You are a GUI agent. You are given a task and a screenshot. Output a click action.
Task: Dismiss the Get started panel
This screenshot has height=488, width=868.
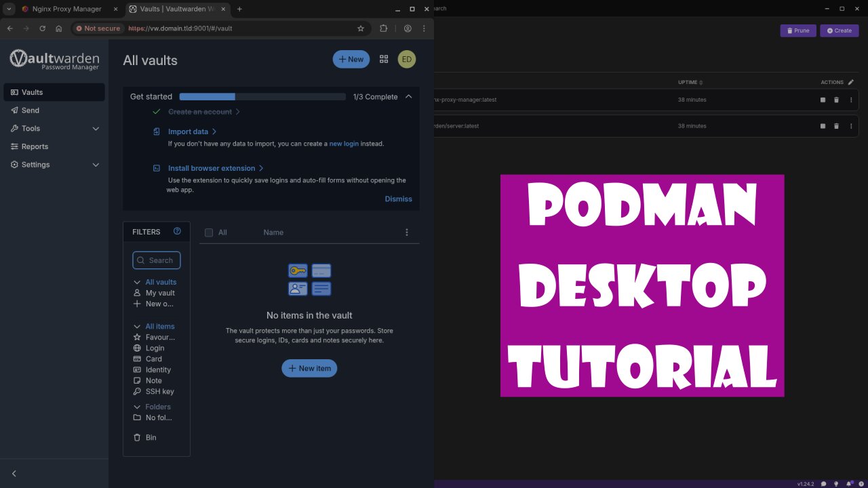point(399,199)
